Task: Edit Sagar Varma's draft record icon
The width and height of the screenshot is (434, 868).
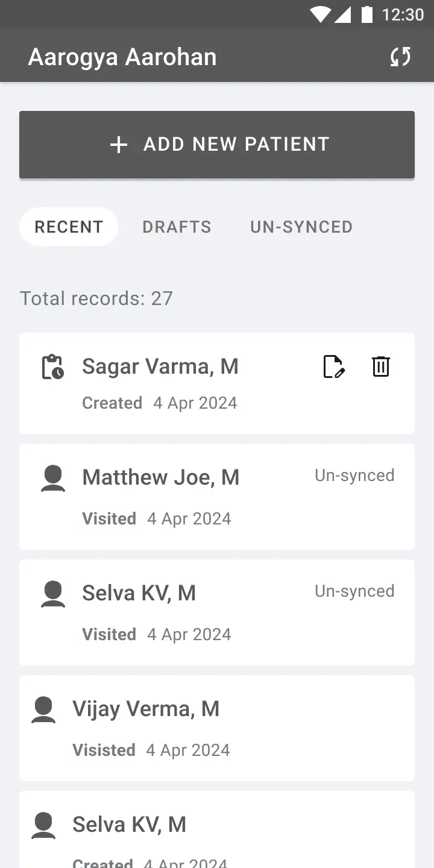Action: coord(333,366)
